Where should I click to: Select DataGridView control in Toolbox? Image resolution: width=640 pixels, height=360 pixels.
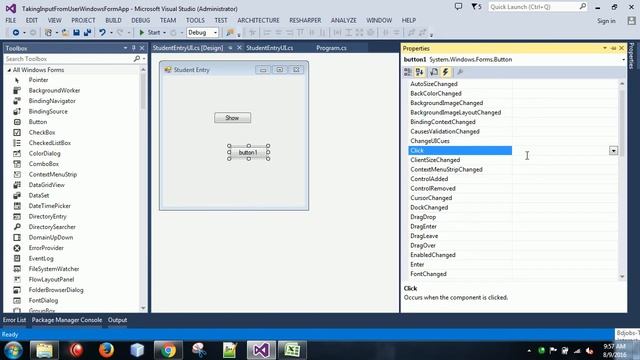(47, 185)
